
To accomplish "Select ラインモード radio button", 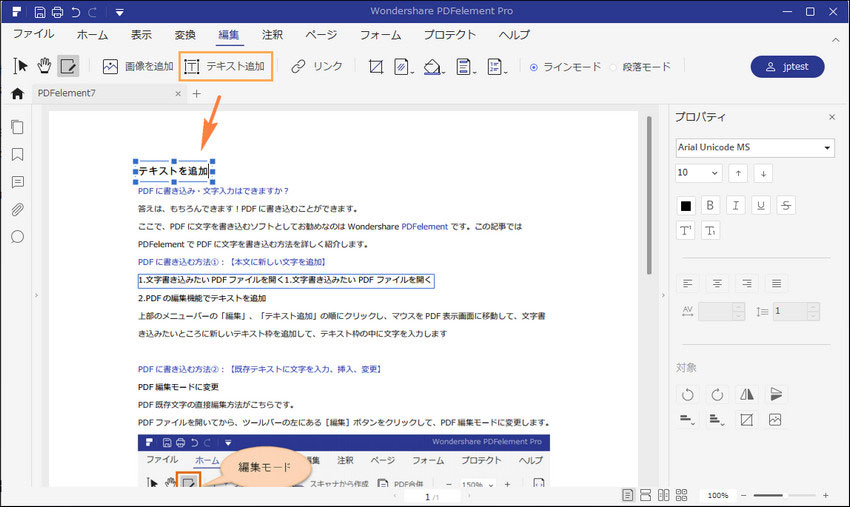I will [534, 67].
